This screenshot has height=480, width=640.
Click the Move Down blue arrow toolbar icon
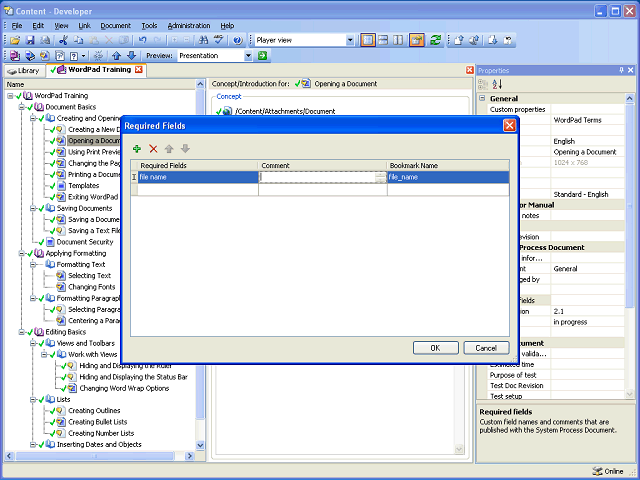coord(131,56)
